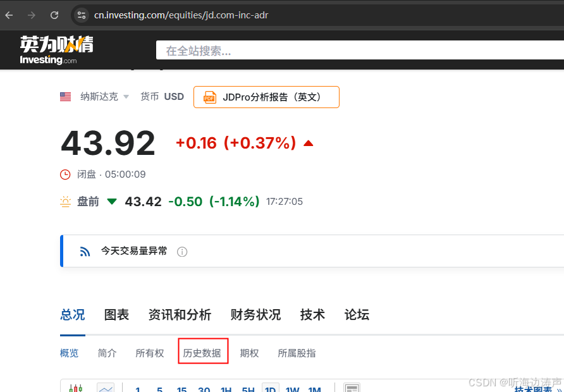Switch to the 图表 tab
Screen dimensions: 564x392
point(116,315)
